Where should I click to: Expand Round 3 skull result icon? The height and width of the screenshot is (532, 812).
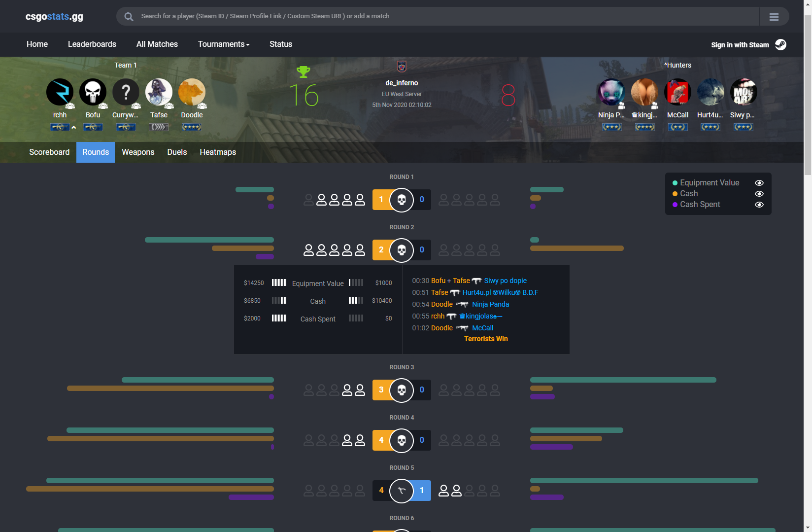[x=402, y=390]
